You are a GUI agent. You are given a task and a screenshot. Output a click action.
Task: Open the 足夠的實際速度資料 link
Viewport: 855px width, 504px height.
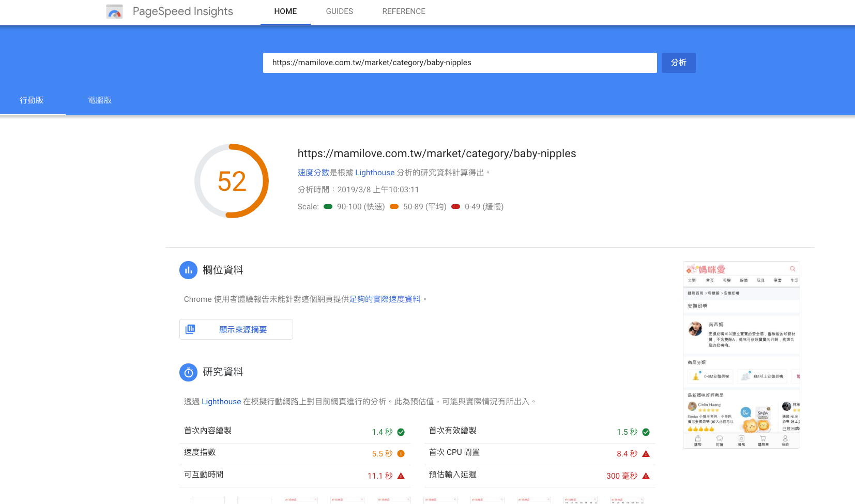pos(385,299)
